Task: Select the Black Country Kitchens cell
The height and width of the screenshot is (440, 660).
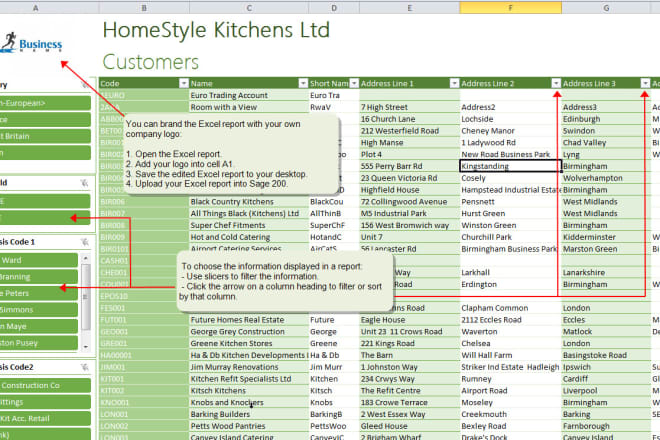Action: coord(249,201)
